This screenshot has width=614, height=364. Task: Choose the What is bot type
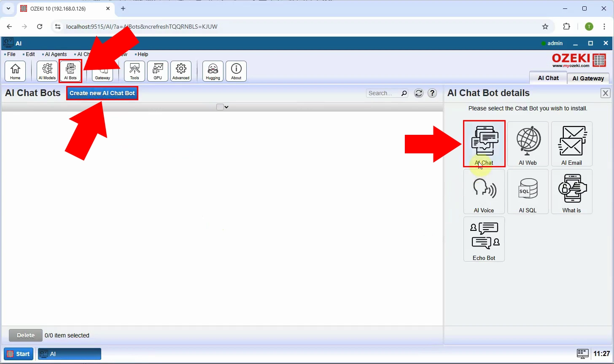tap(572, 191)
